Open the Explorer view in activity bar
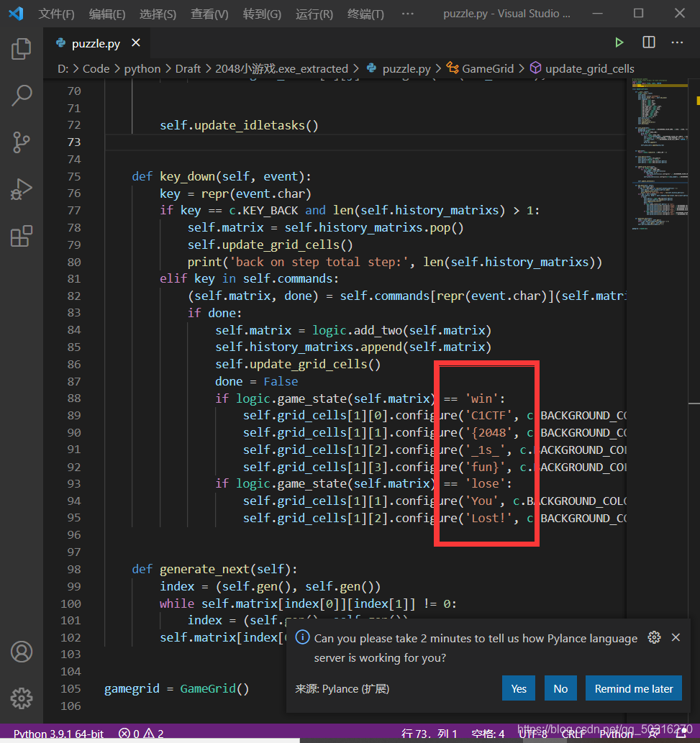 (22, 50)
